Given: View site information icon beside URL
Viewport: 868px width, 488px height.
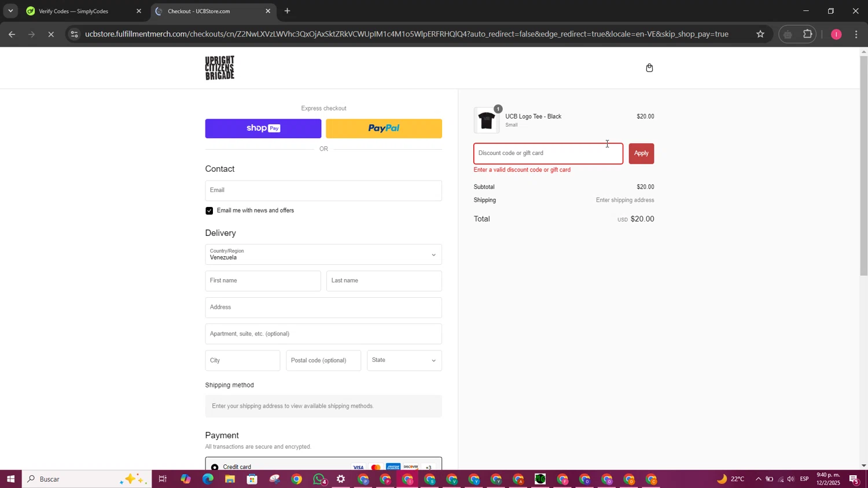Looking at the screenshot, I should click(x=74, y=34).
